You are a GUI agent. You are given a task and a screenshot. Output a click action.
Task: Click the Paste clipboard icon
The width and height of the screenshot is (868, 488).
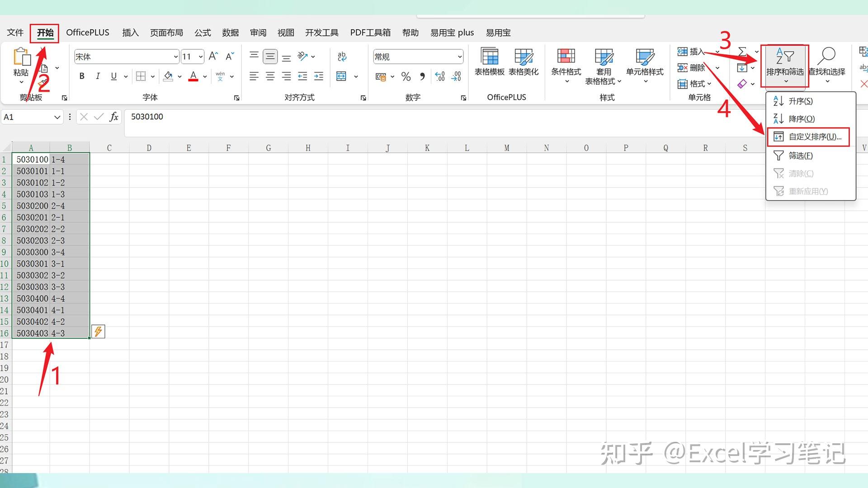pyautogui.click(x=21, y=57)
